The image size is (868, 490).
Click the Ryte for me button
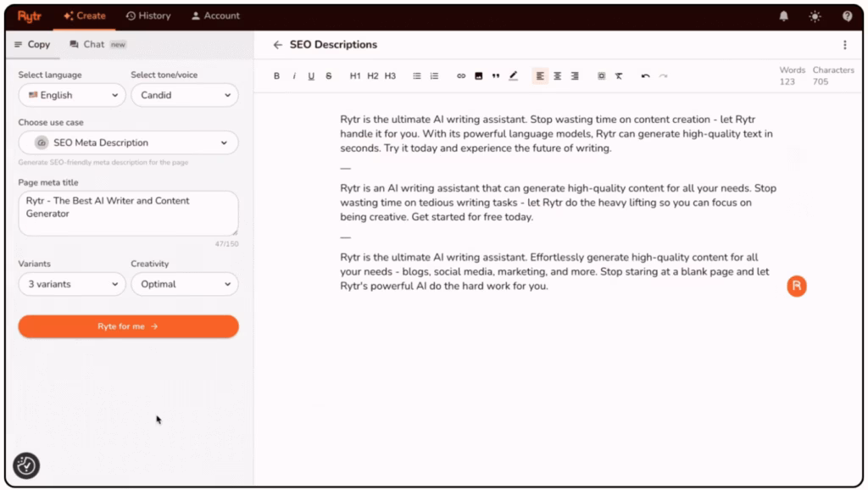[128, 326]
